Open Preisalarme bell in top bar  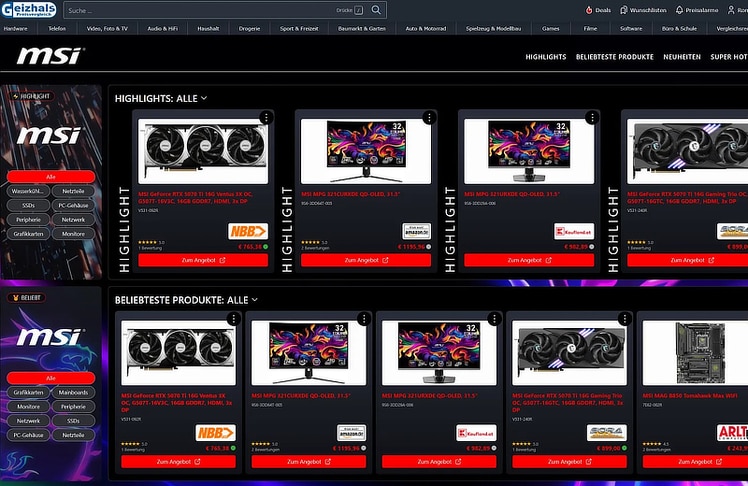697,10
